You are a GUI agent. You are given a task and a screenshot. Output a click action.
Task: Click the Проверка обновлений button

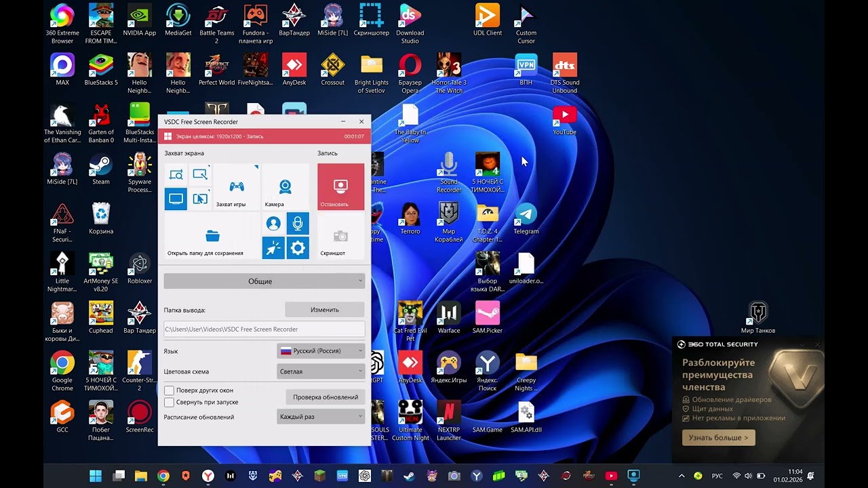pos(325,396)
